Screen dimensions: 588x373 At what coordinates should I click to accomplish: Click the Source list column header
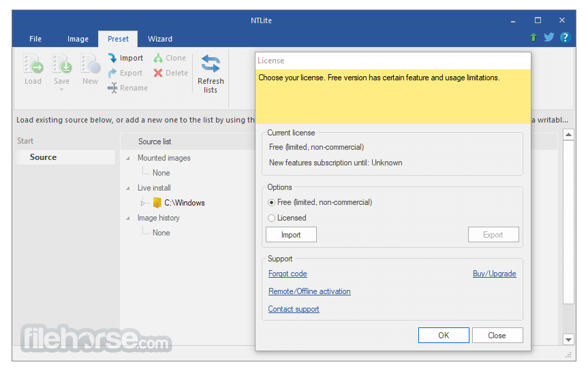click(155, 142)
